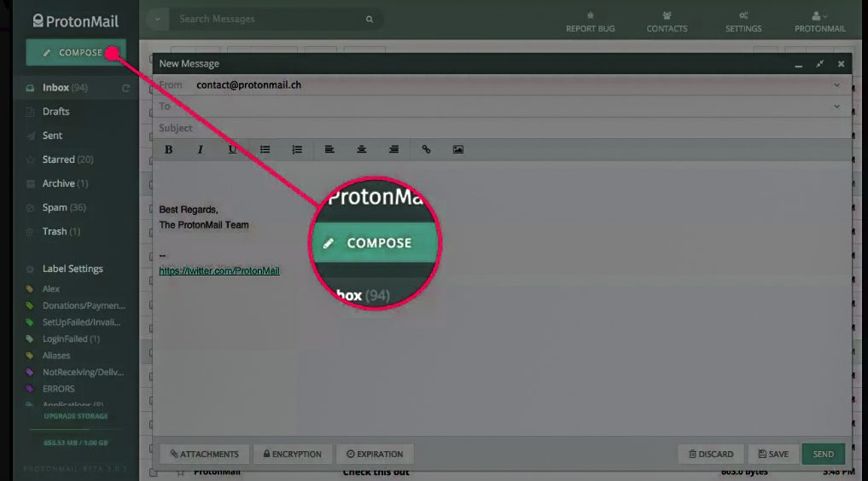Open the Trash folder
The height and width of the screenshot is (481, 868).
coord(61,231)
